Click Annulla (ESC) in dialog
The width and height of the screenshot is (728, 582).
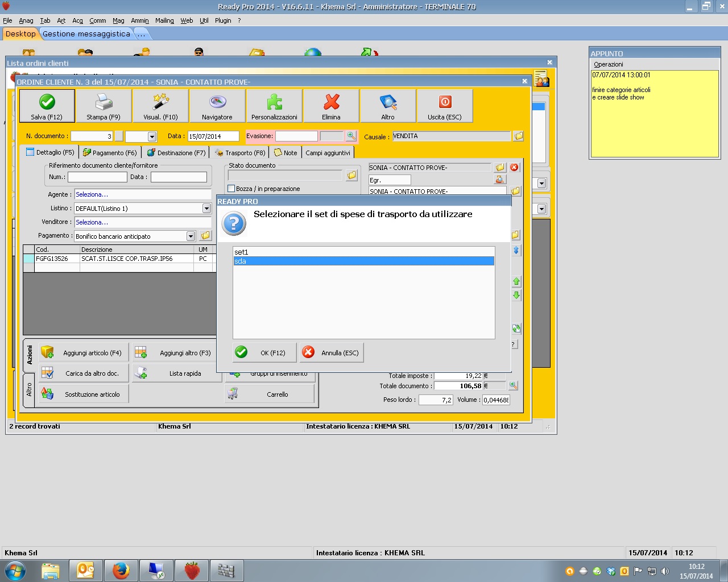332,352
